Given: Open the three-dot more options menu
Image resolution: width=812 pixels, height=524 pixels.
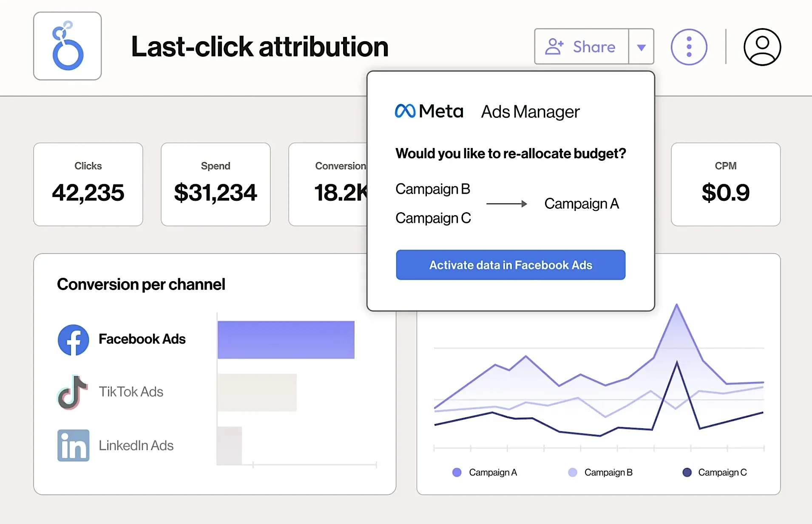Looking at the screenshot, I should 689,47.
